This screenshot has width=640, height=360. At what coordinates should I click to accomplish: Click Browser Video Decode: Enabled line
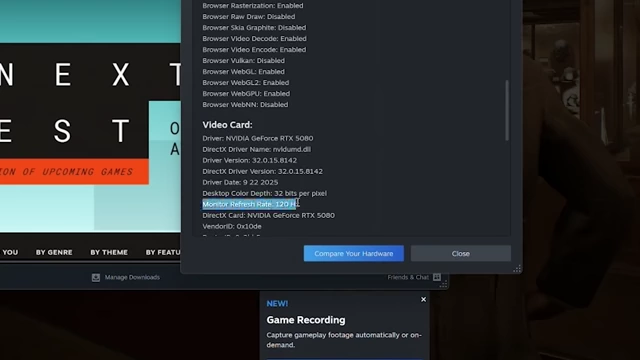254,39
